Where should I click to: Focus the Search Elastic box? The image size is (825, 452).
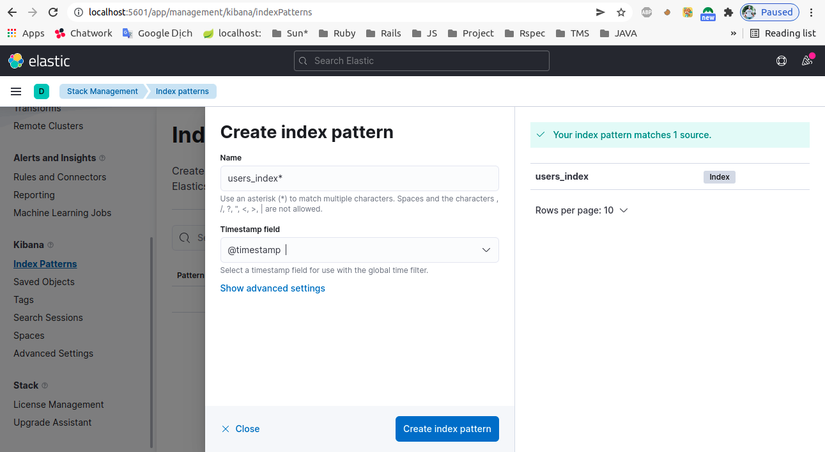click(x=421, y=61)
